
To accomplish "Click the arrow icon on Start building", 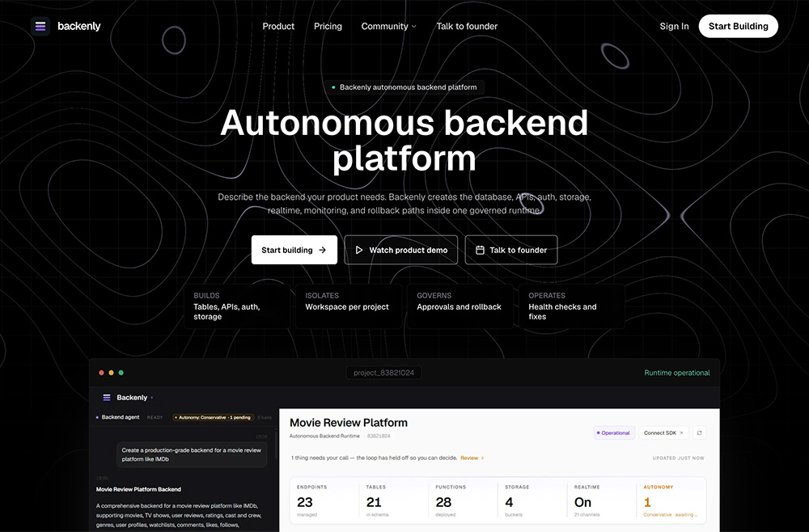I will coord(323,250).
